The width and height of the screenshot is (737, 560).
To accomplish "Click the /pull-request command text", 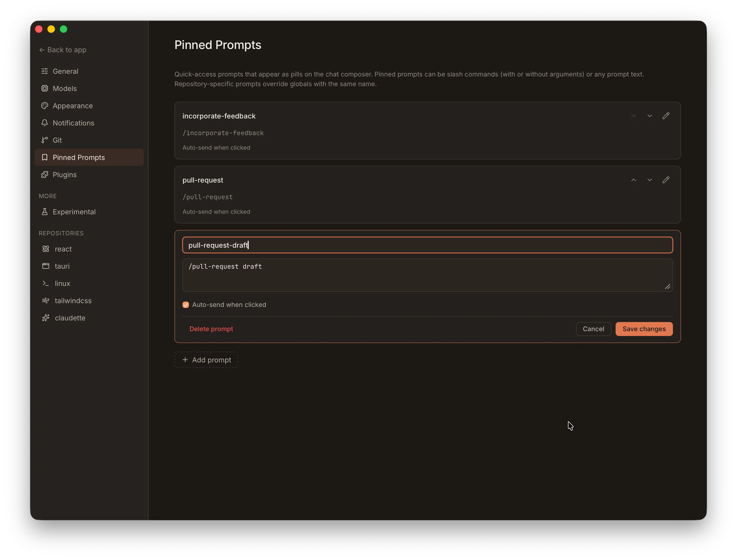I will [x=208, y=197].
